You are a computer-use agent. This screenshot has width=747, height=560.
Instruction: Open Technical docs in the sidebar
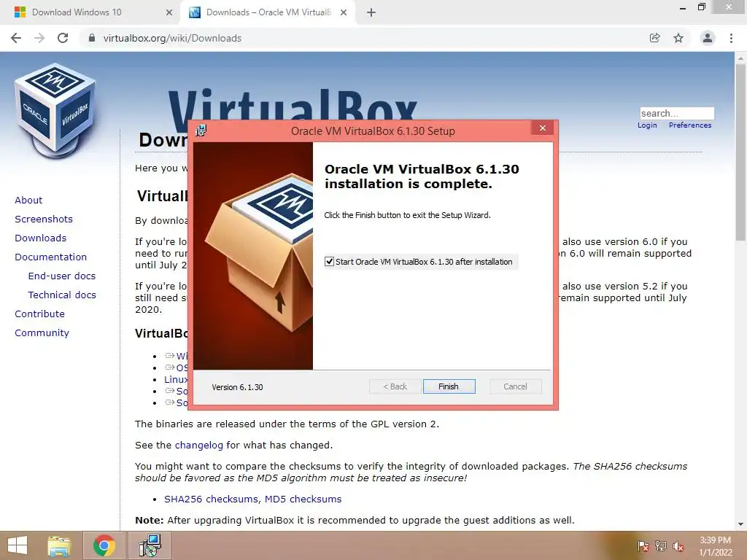point(62,295)
